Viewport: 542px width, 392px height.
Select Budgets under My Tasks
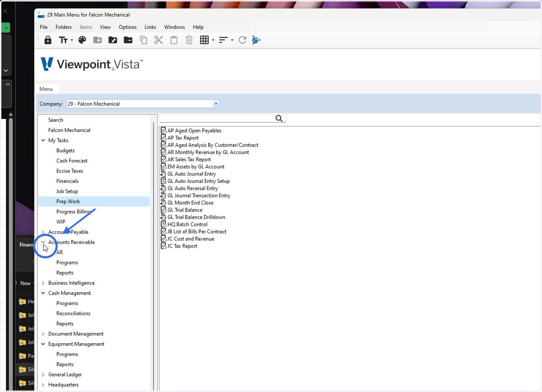[65, 151]
